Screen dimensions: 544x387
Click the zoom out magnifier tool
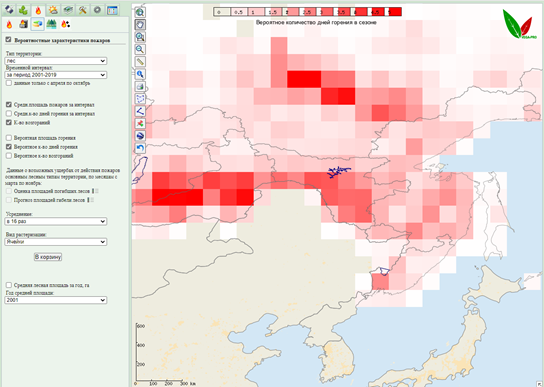coord(140,49)
